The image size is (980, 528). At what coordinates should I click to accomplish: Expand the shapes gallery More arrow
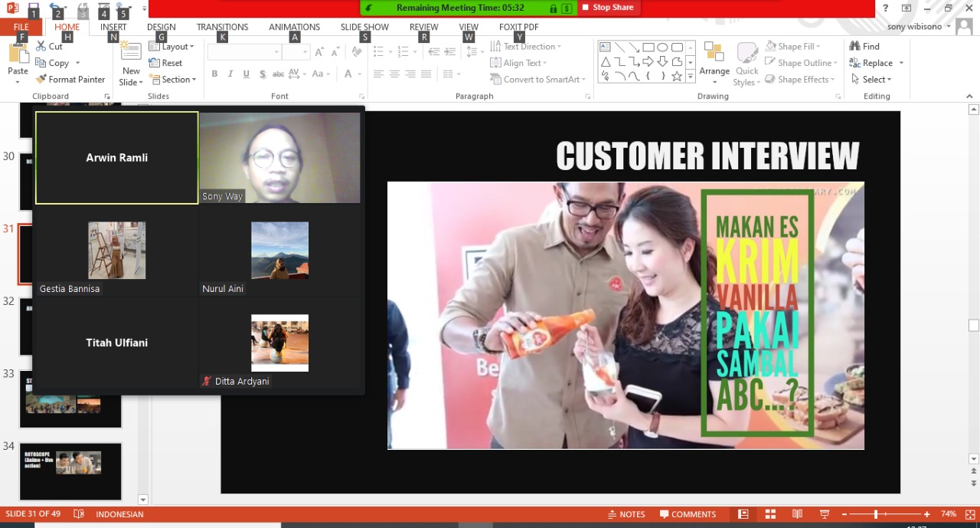coord(690,76)
